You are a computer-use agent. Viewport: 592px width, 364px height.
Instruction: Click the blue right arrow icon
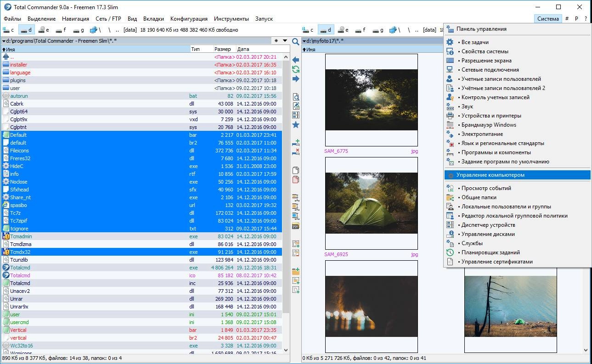296,79
